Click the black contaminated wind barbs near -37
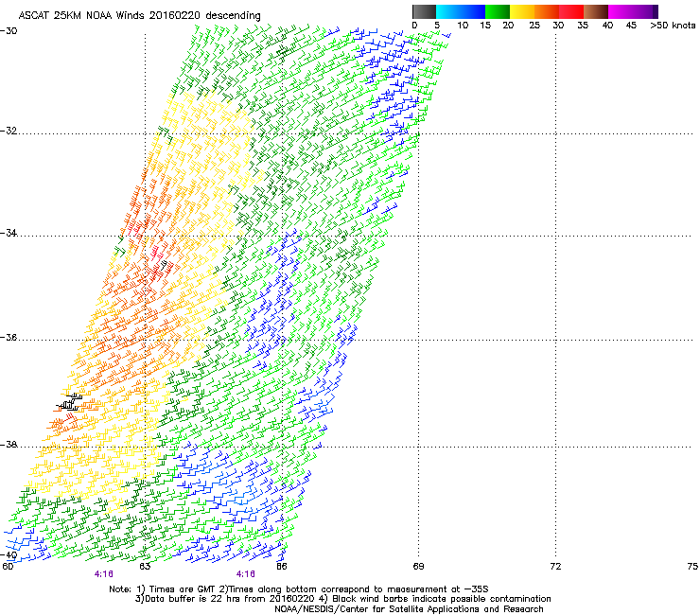The width and height of the screenshot is (700, 615). [70, 401]
